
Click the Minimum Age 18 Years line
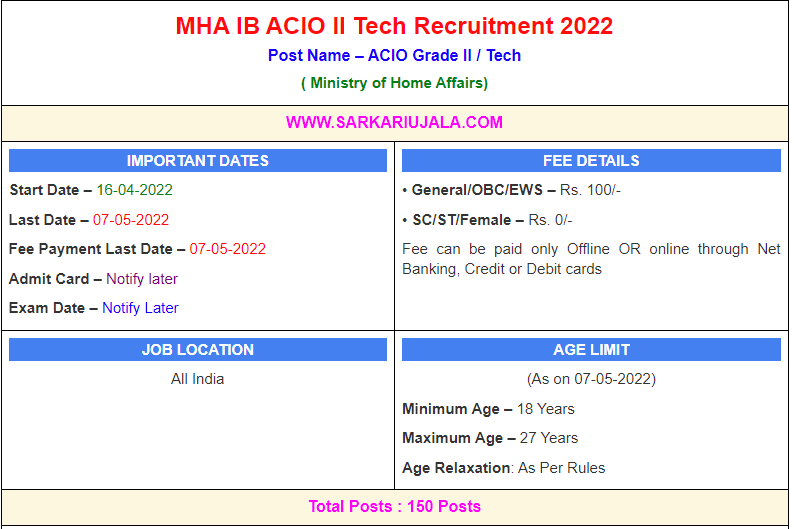(488, 409)
